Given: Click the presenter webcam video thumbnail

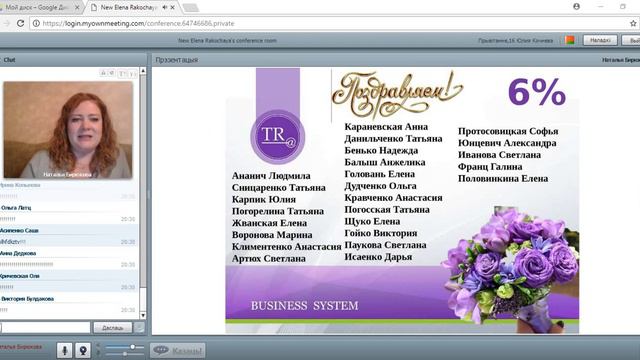Looking at the screenshot, I should pos(68,130).
